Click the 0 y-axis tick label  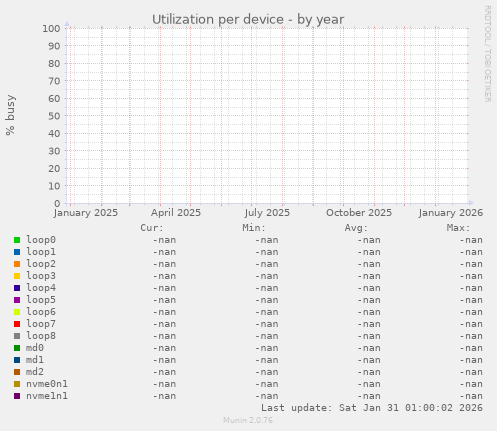pyautogui.click(x=57, y=203)
